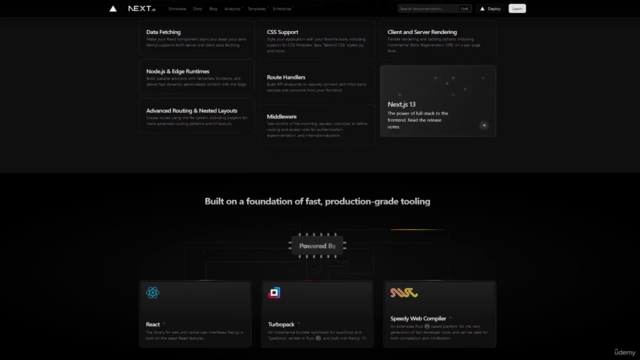This screenshot has width=640, height=360.
Task: Open the Node.js & Edge Runtimes card
Action: click(x=197, y=77)
